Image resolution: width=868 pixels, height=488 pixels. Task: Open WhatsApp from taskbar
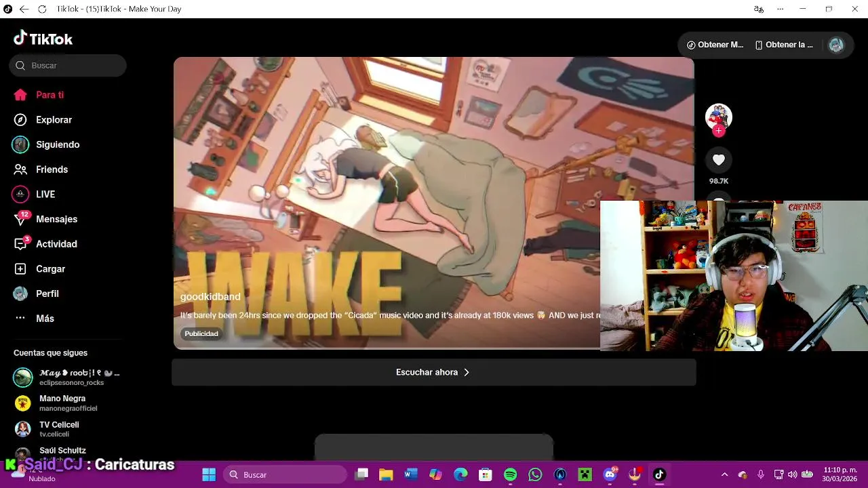[x=535, y=474]
